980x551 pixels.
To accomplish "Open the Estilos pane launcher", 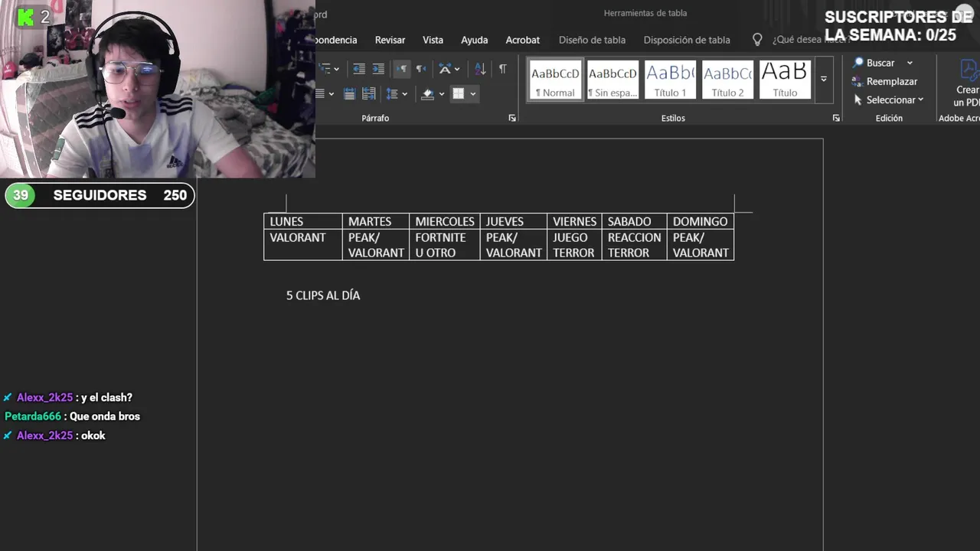I will (836, 118).
